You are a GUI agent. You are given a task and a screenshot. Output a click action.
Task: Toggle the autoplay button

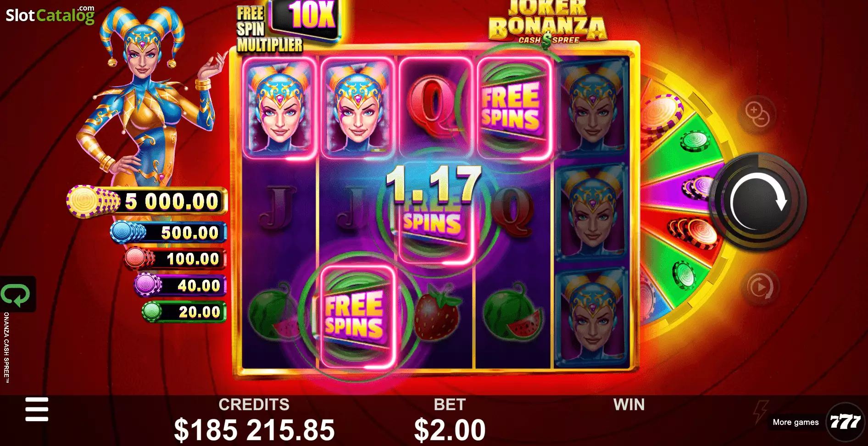(x=760, y=287)
